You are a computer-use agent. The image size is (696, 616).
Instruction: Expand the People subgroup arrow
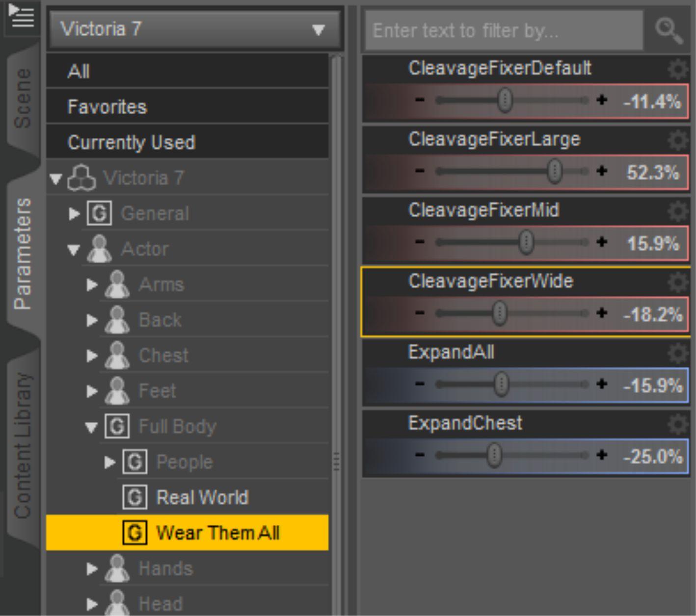pos(109,462)
